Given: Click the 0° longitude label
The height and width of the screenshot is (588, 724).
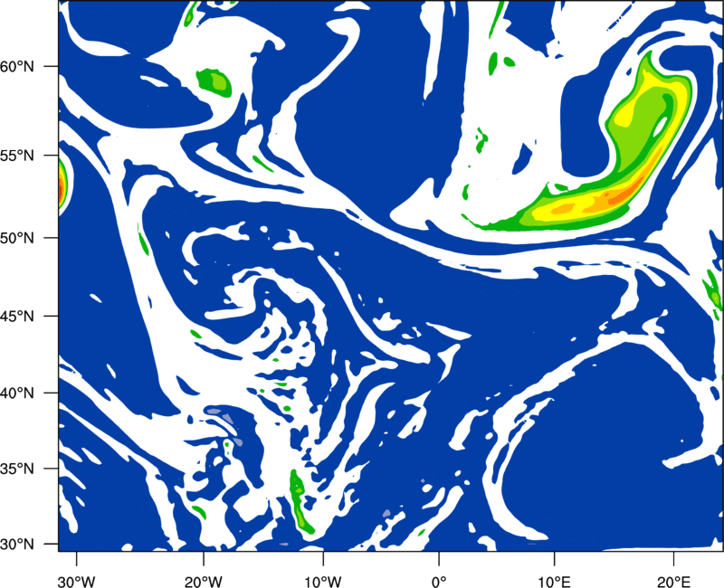Looking at the screenshot, I should [439, 582].
